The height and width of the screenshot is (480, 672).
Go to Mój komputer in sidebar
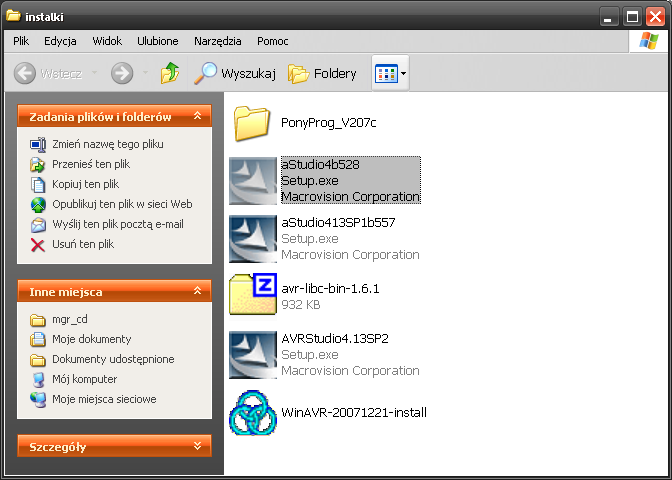[84, 379]
